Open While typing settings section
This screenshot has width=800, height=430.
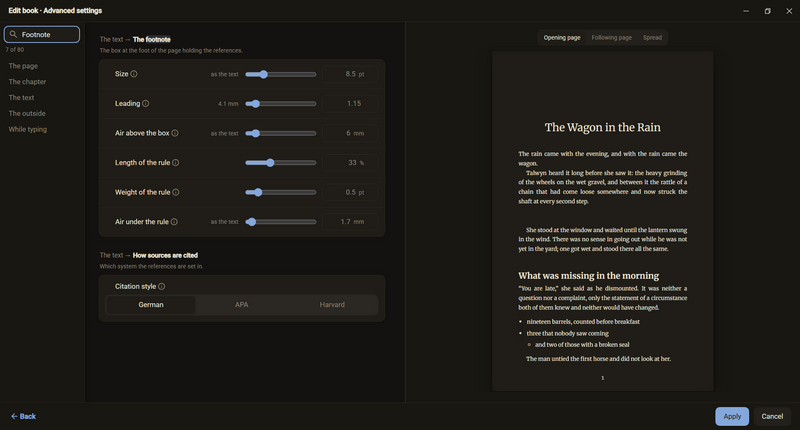point(28,129)
